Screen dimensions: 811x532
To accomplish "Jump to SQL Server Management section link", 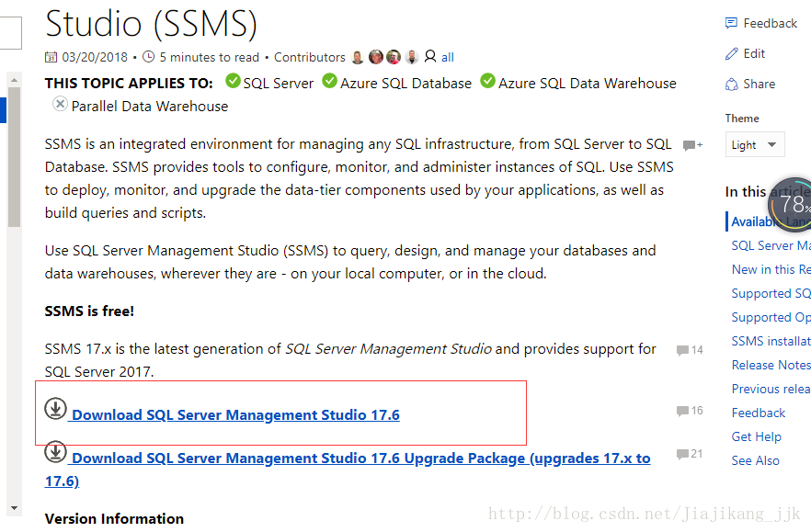I will pos(771,245).
